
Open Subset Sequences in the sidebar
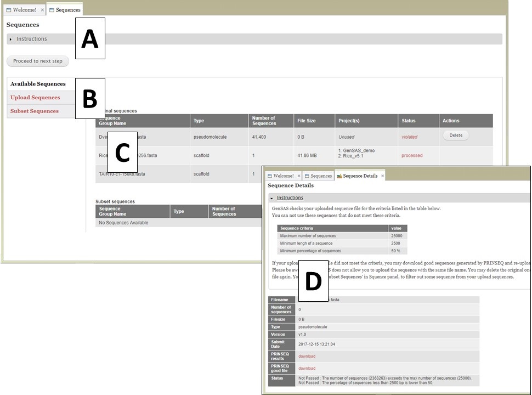tap(35, 110)
